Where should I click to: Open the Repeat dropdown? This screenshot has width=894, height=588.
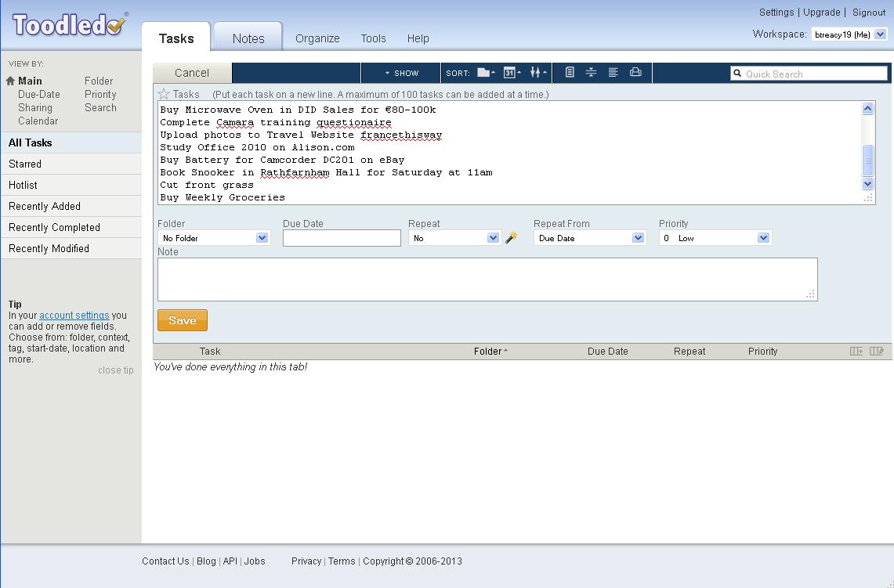pos(454,237)
